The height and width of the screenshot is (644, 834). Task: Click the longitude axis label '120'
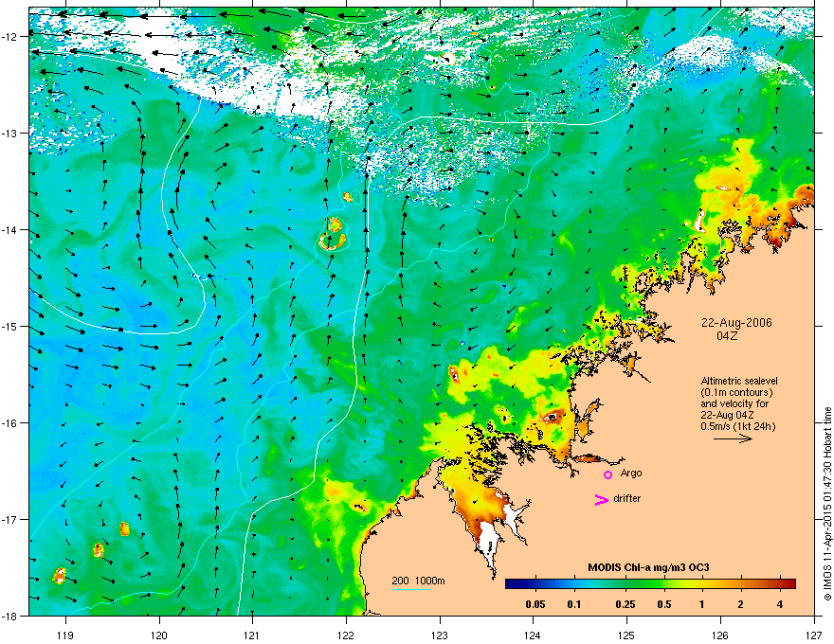click(159, 635)
